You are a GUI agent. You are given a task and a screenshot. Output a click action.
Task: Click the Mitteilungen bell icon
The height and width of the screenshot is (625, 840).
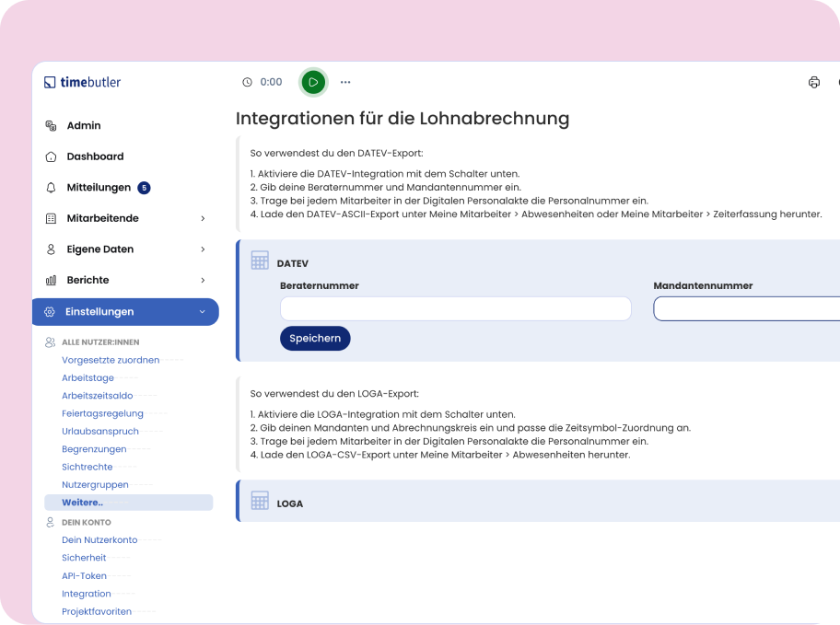51,188
